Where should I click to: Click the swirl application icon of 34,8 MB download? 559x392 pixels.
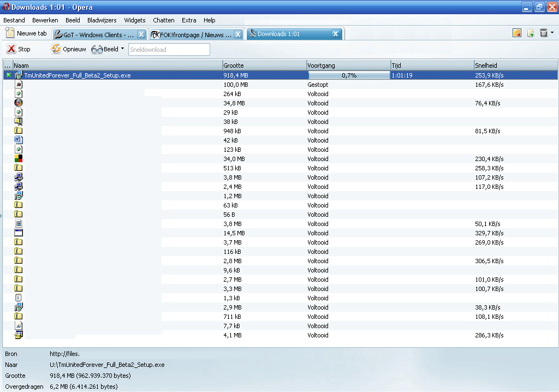pyautogui.click(x=19, y=103)
